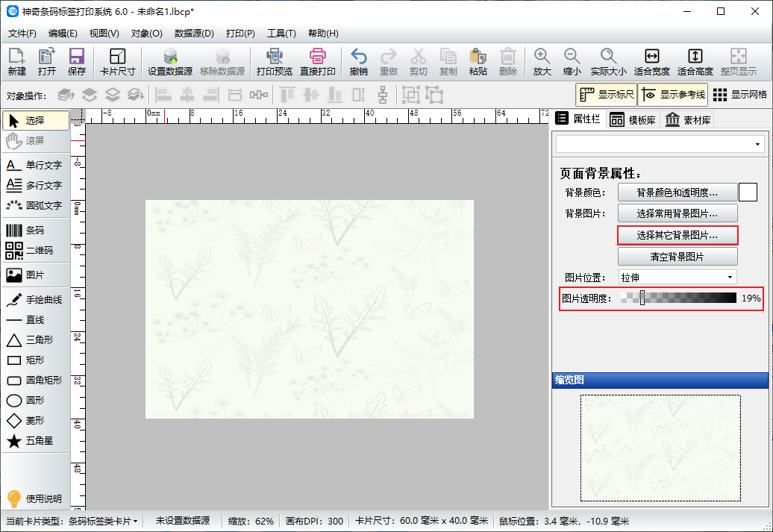Select the 图片 image tool
This screenshot has height=532, width=773.
[x=36, y=275]
